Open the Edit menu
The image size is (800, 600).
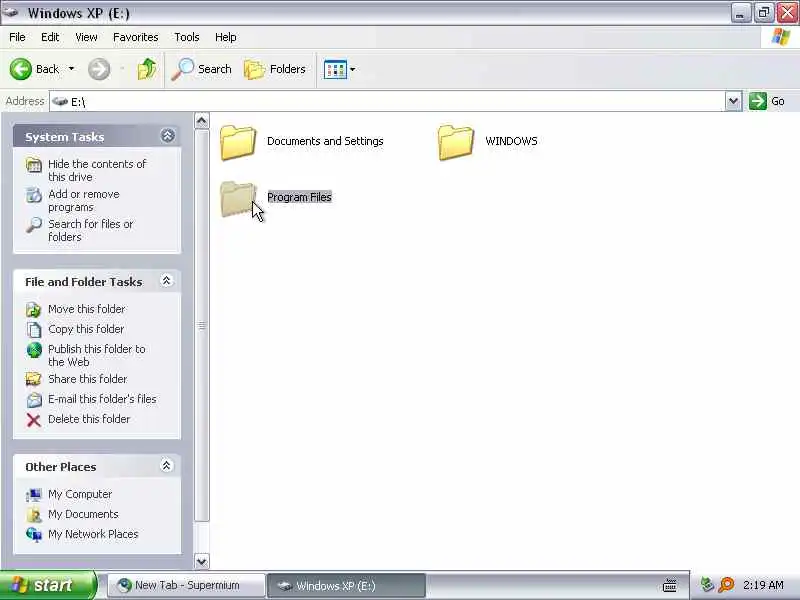50,37
